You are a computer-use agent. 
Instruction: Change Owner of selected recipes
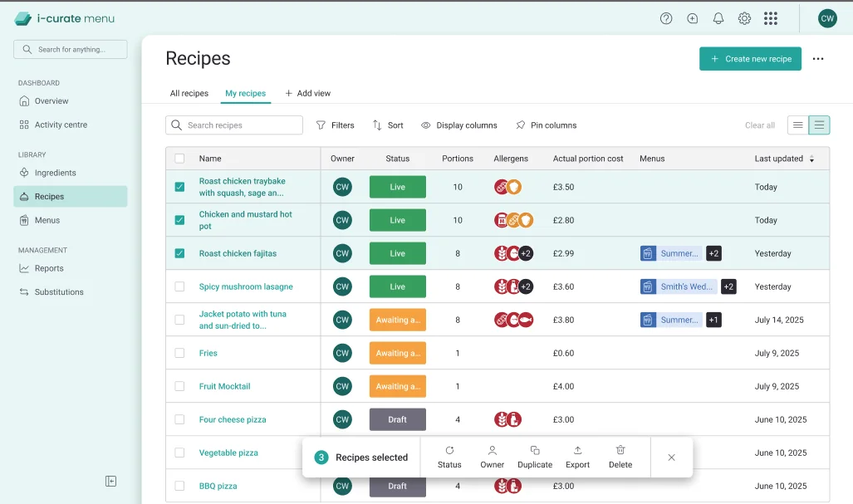492,458
